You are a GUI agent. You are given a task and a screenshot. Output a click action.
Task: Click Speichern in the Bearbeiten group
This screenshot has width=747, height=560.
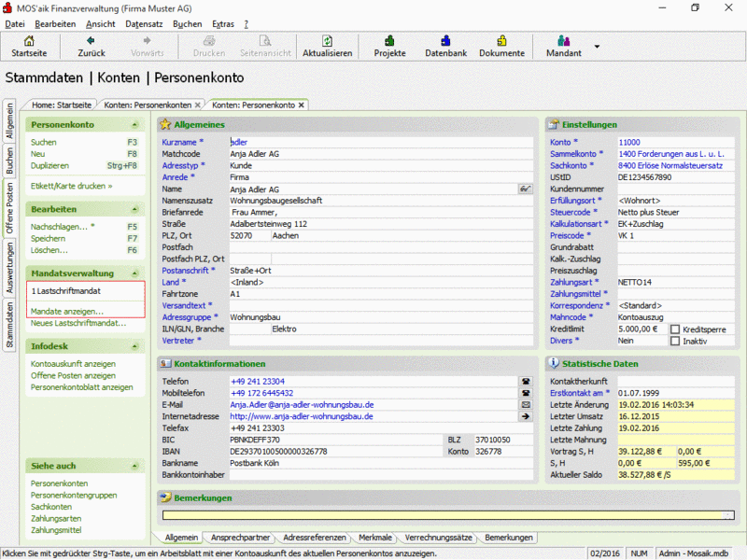(x=49, y=239)
